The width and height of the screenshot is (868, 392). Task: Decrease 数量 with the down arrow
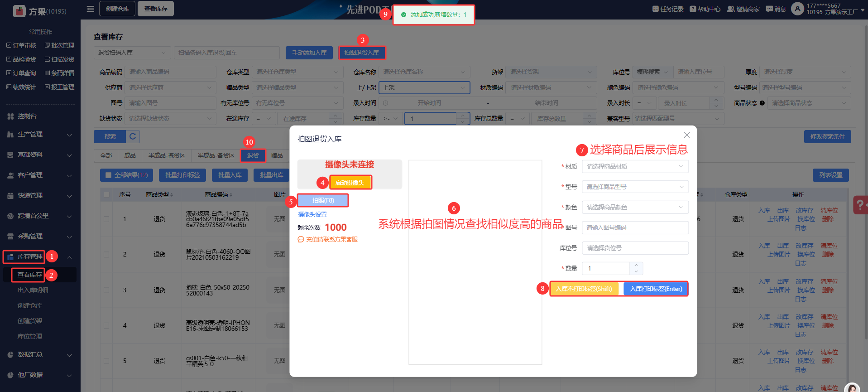(x=636, y=271)
